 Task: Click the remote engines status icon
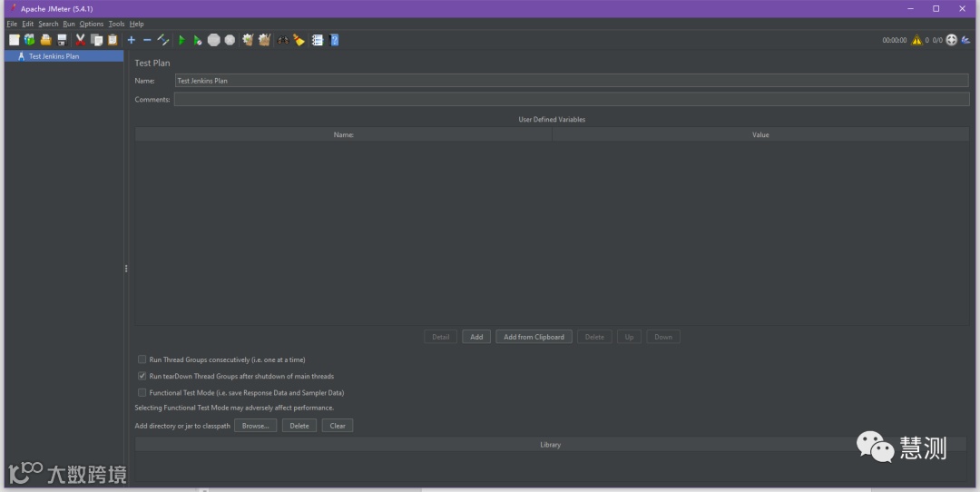pos(951,40)
